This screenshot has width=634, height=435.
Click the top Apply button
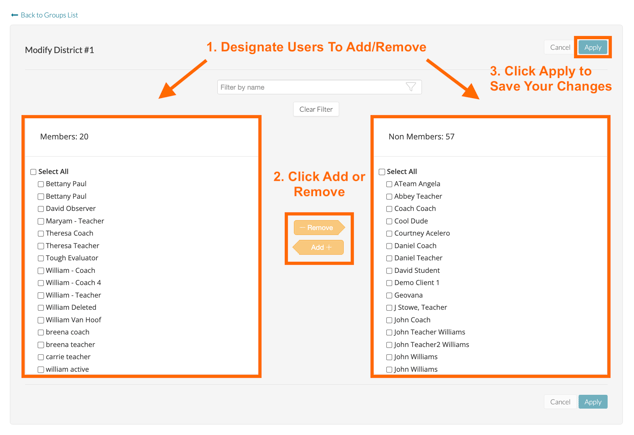coord(593,47)
